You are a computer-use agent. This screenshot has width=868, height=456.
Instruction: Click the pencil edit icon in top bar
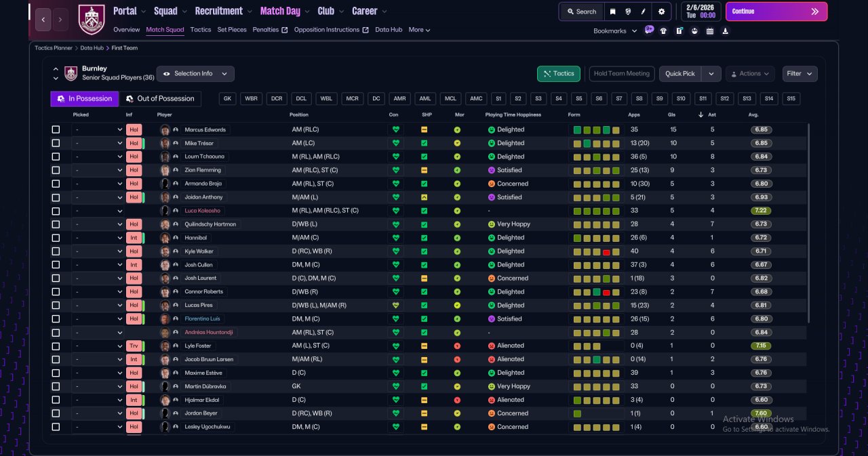click(644, 12)
